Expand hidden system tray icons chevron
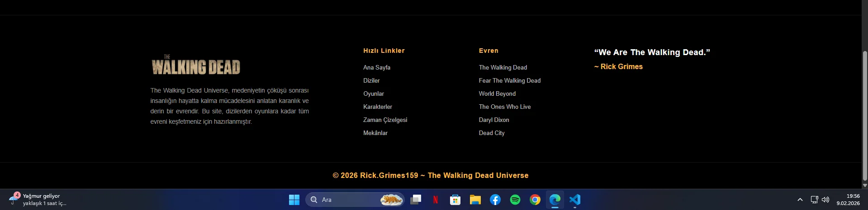The height and width of the screenshot is (210, 868). [800, 200]
